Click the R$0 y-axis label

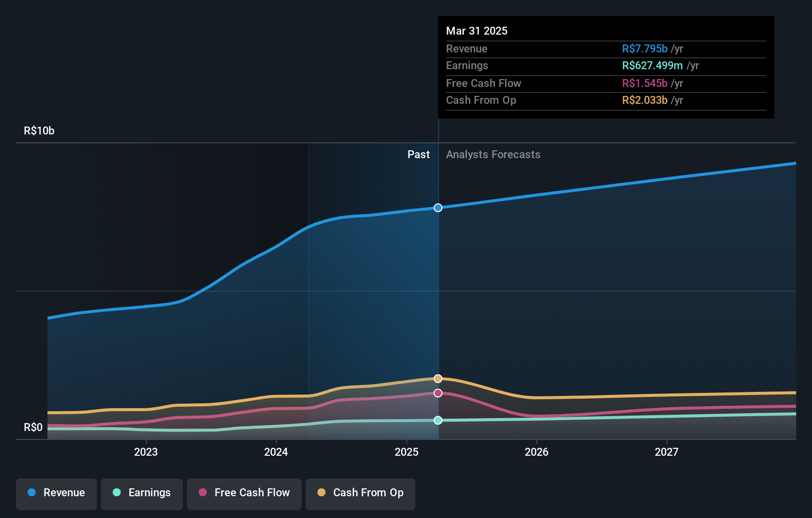click(x=33, y=427)
